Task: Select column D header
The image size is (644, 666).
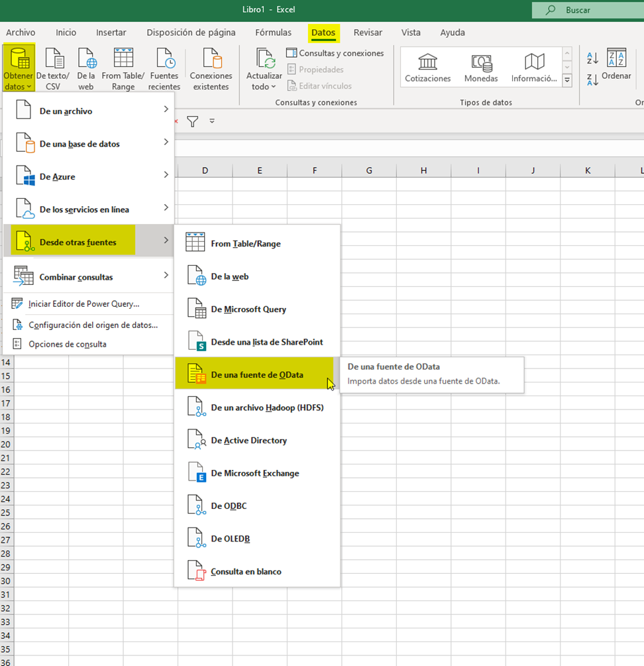Action: [205, 170]
